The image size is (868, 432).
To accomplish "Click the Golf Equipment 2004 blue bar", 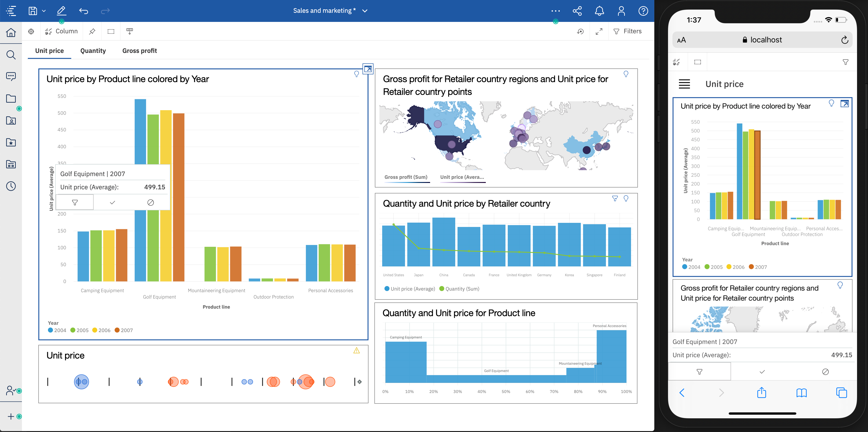I will (140, 131).
